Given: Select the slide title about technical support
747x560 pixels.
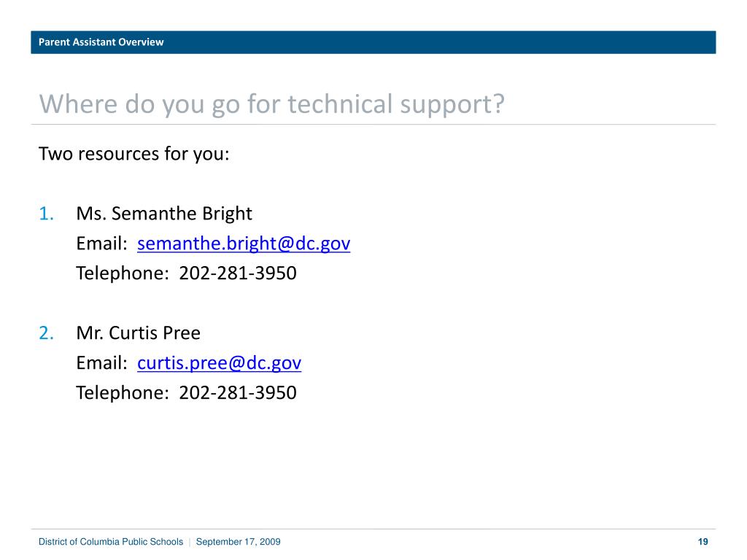Looking at the screenshot, I should point(271,104).
